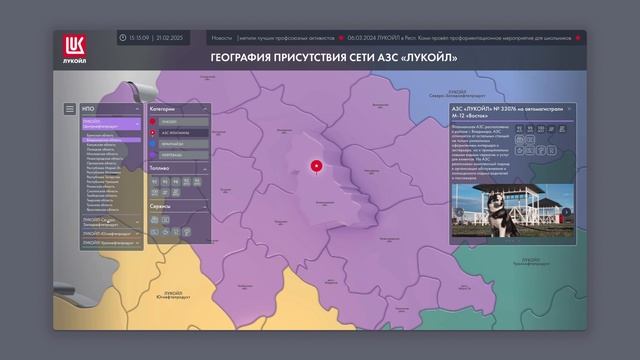Click the Северо-Западнефтепродукт label on the map

tap(457, 93)
